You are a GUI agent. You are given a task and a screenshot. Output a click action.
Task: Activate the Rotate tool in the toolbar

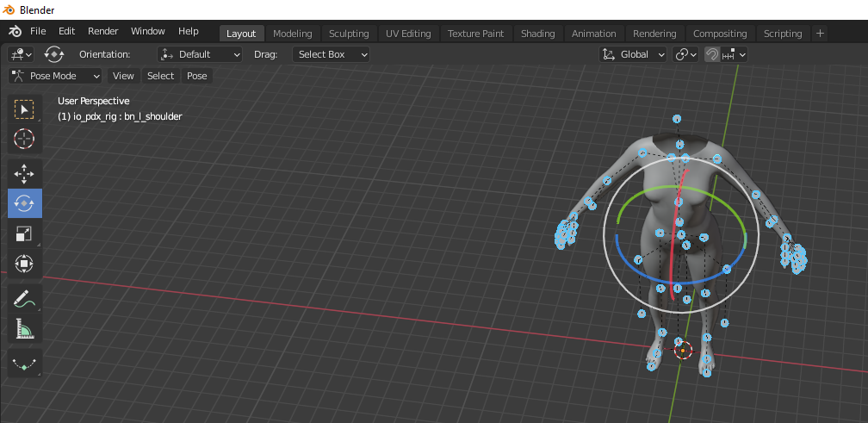(24, 203)
